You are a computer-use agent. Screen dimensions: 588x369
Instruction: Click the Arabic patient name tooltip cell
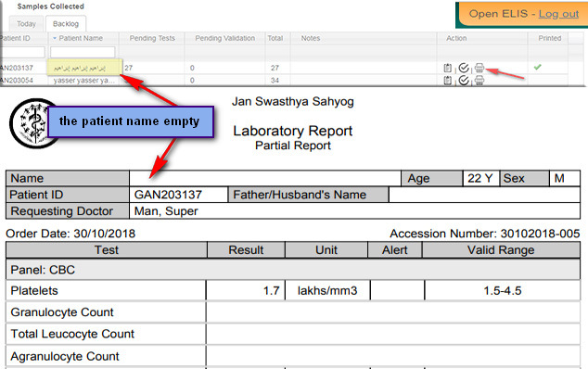(84, 68)
